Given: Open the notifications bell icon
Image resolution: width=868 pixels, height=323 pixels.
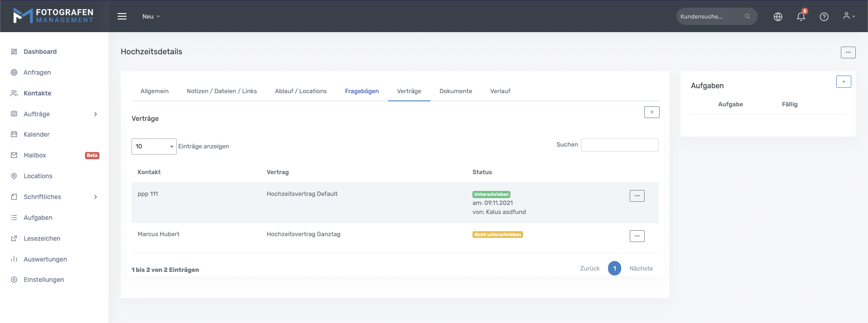Looking at the screenshot, I should (801, 17).
